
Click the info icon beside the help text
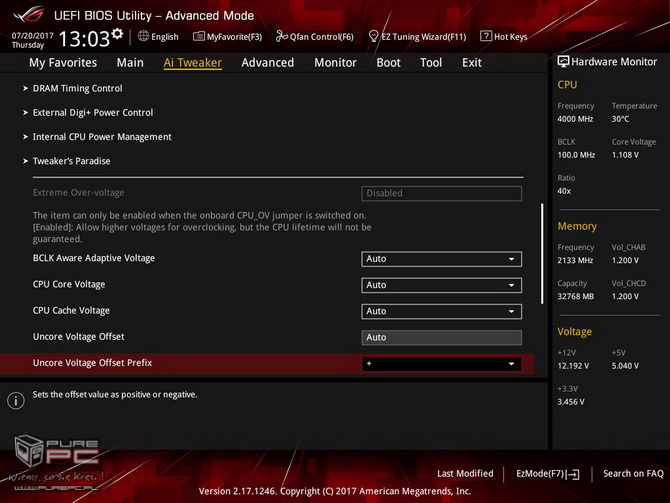[16, 400]
